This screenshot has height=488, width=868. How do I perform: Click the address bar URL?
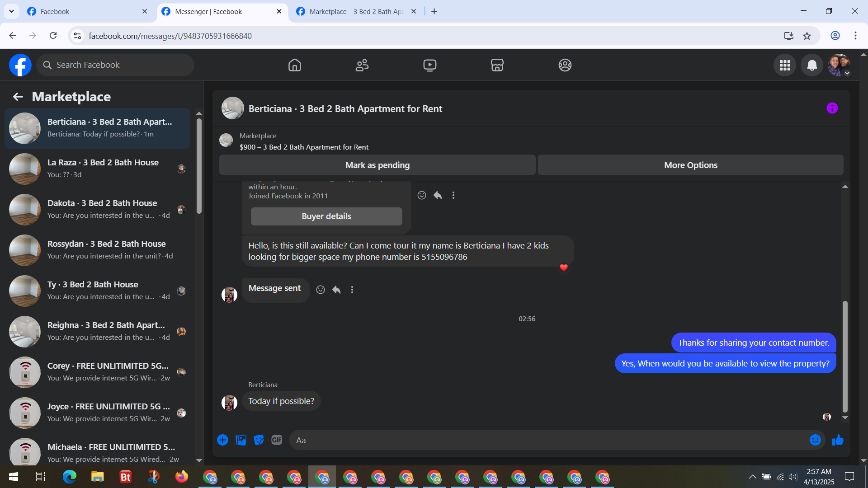click(170, 36)
